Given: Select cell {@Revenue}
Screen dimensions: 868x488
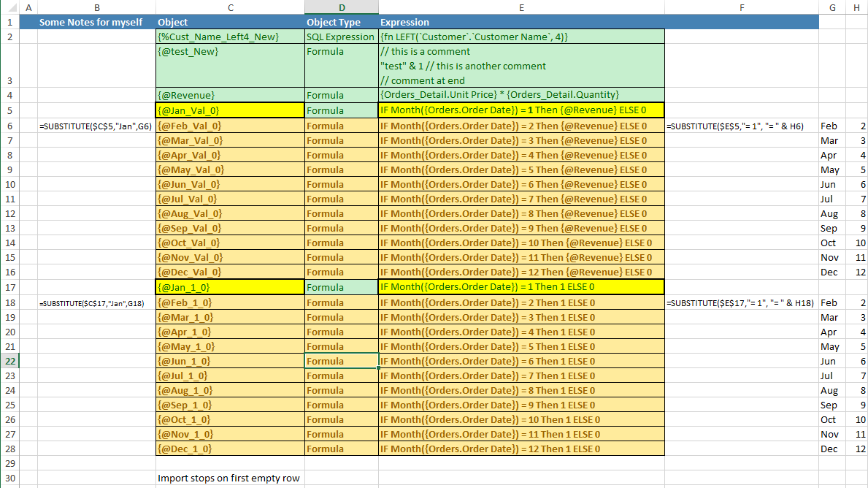Looking at the screenshot, I should (230, 95).
